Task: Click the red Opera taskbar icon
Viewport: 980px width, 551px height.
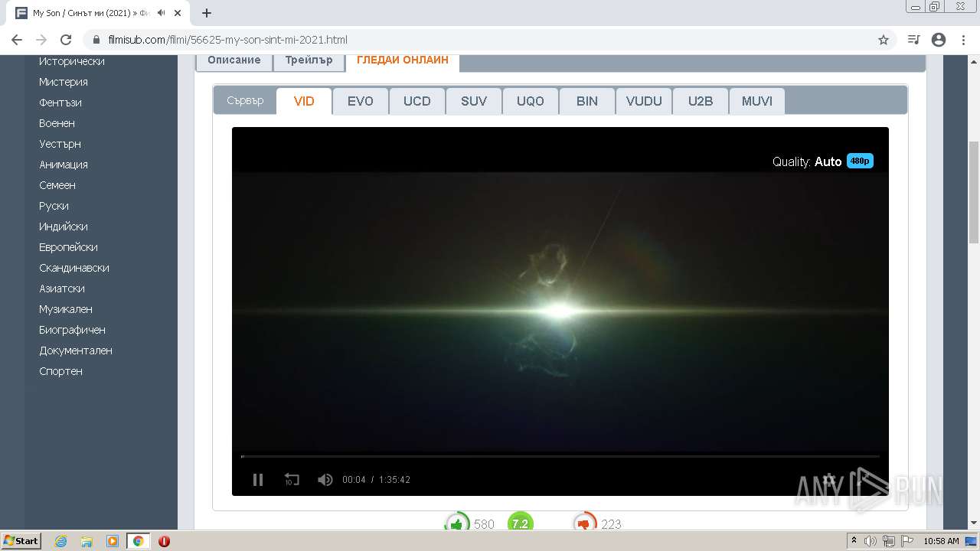Action: (164, 541)
